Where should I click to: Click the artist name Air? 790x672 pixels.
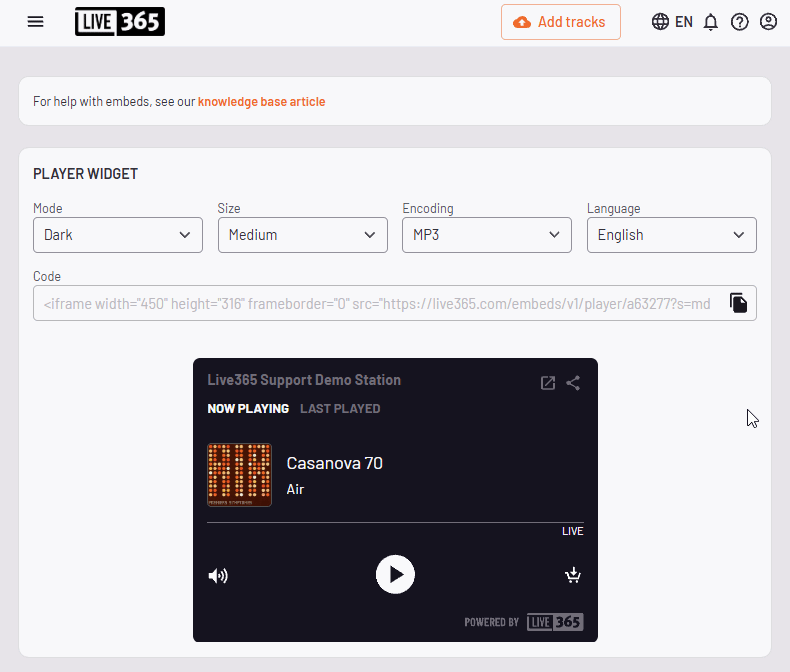tap(295, 489)
